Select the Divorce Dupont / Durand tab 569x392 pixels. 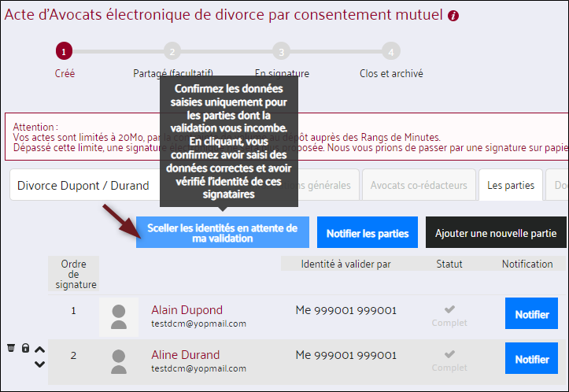pyautogui.click(x=83, y=186)
